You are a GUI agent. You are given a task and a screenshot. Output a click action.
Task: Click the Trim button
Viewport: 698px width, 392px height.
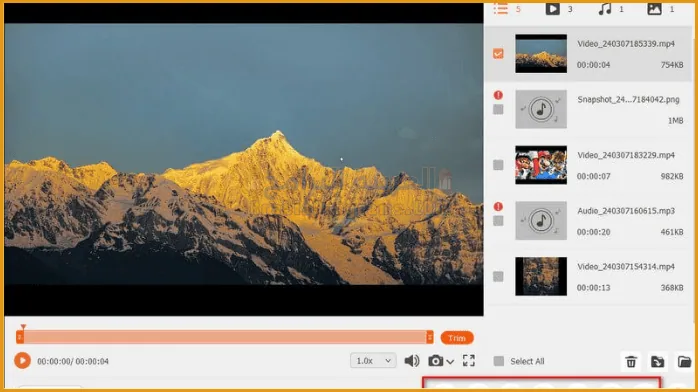coord(457,338)
